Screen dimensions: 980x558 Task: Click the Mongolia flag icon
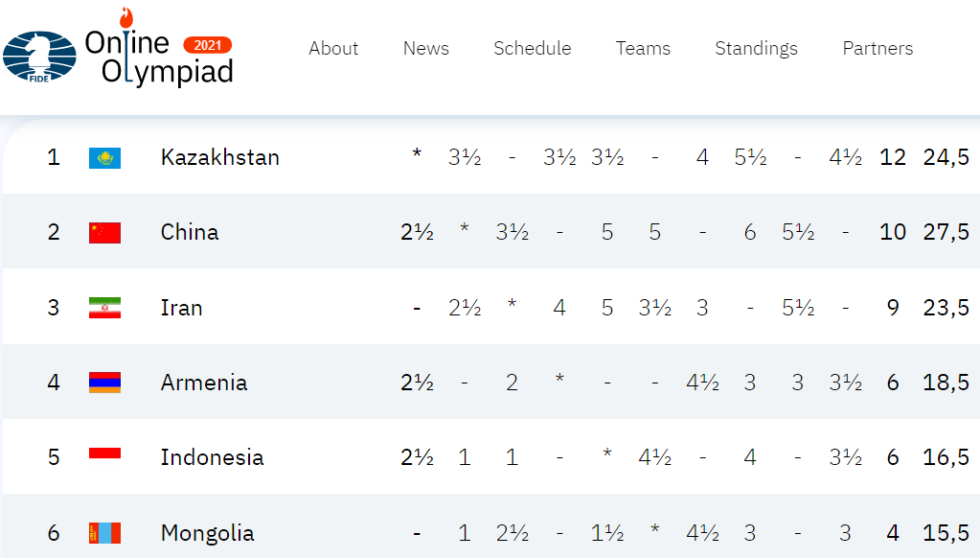(105, 533)
